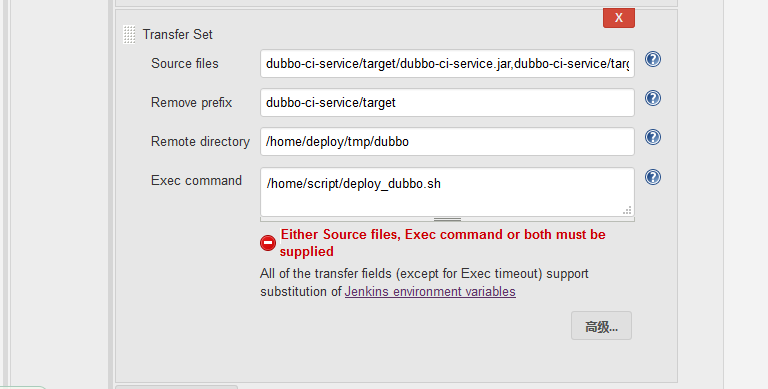Click the Transfer Set heading

(x=177, y=34)
